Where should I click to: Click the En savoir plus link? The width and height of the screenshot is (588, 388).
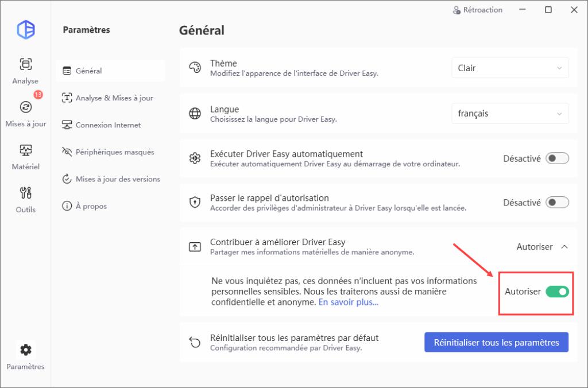click(x=349, y=302)
